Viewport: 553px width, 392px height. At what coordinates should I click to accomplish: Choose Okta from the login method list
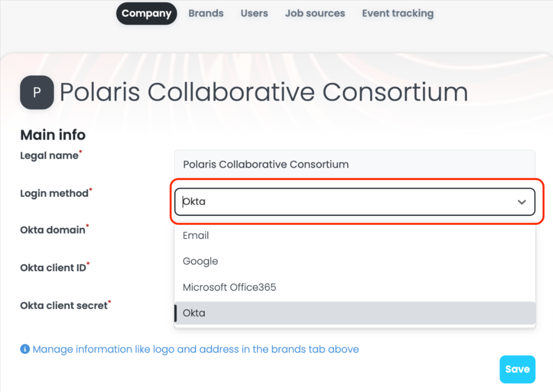tap(193, 313)
